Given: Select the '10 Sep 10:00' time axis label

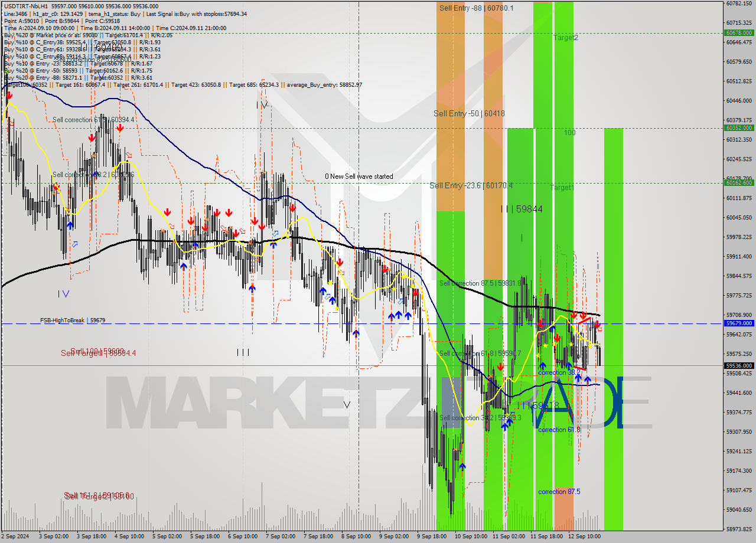Looking at the screenshot, I should tap(471, 537).
